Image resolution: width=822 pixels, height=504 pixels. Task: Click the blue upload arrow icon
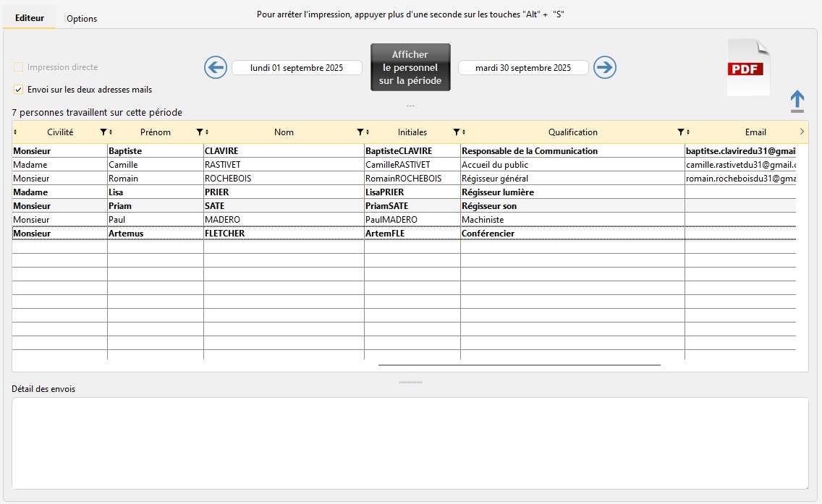[x=797, y=101]
